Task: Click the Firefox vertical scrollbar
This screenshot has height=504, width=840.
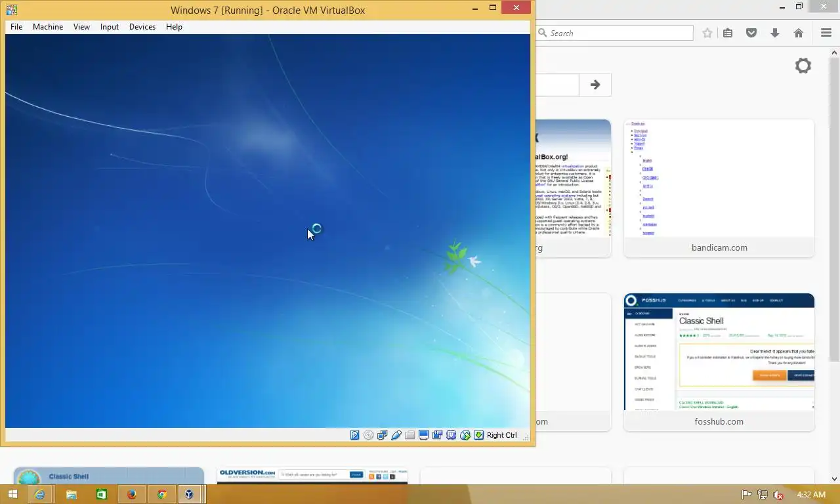Action: pyautogui.click(x=835, y=209)
